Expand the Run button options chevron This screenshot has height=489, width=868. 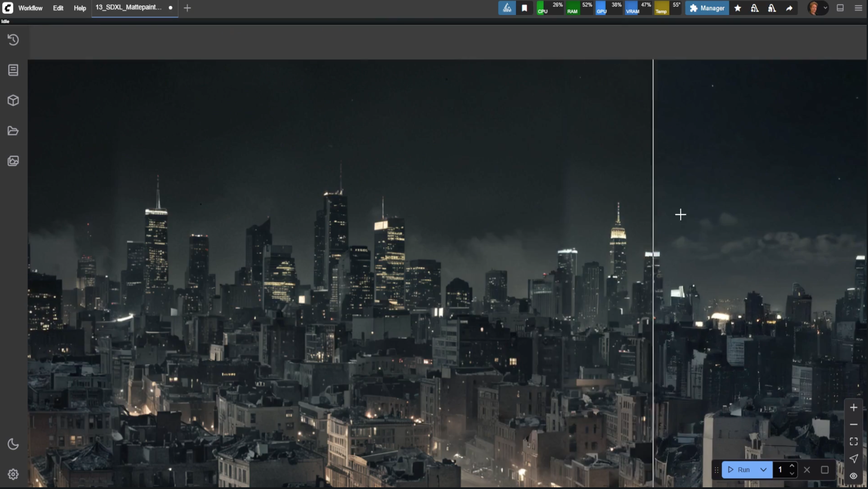764,470
